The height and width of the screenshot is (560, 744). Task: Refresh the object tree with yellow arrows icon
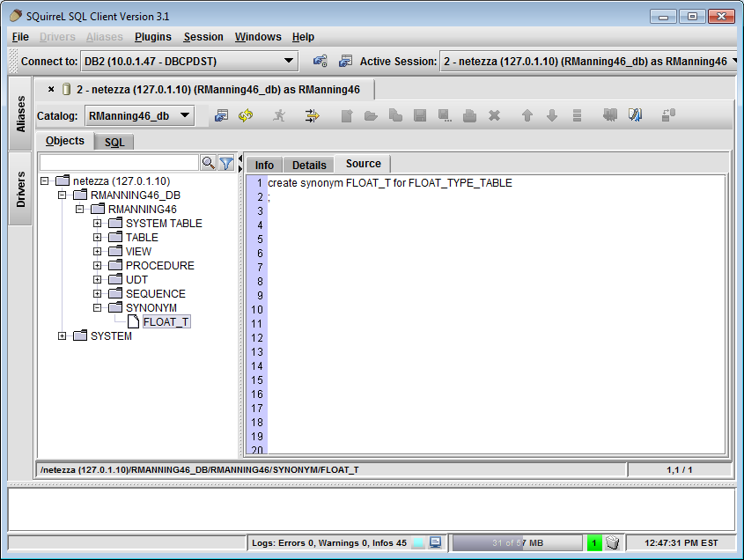click(x=246, y=115)
